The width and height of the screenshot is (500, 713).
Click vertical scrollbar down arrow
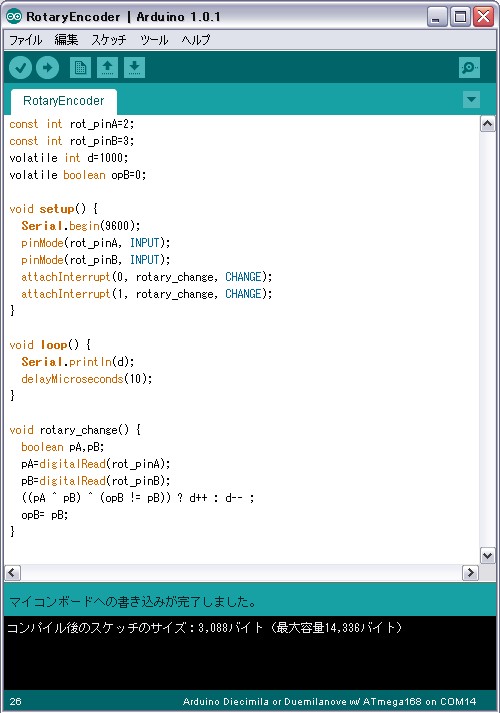pos(488,555)
